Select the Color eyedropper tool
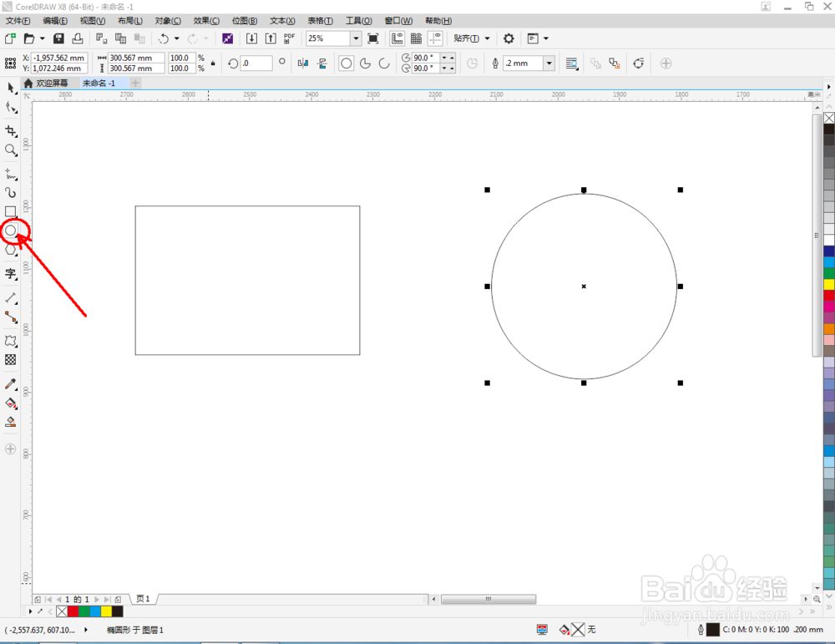Image resolution: width=835 pixels, height=644 pixels. pos(11,384)
